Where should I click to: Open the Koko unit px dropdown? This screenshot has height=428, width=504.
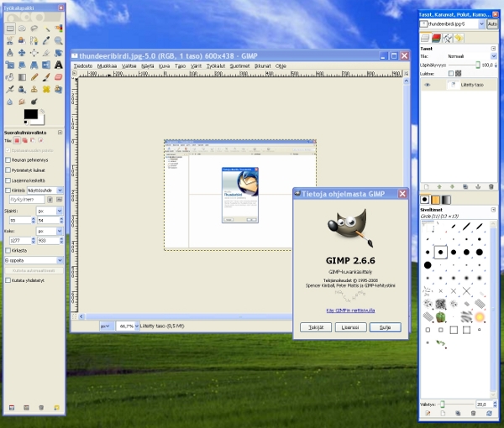pos(50,231)
